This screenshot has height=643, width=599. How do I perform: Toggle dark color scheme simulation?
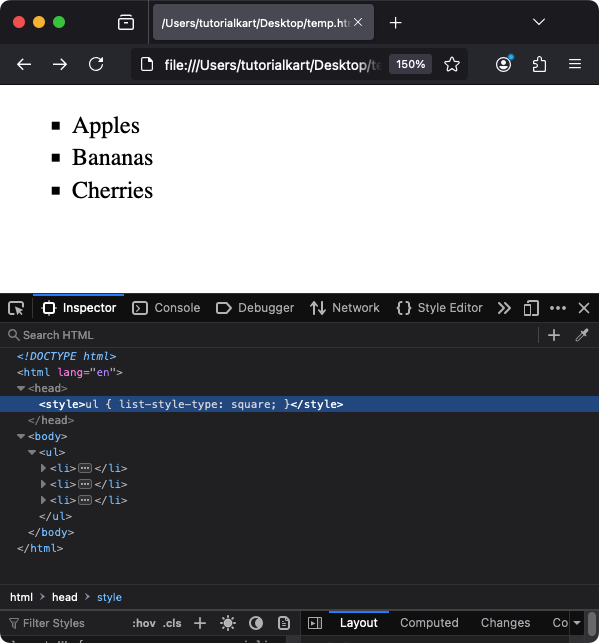click(256, 623)
